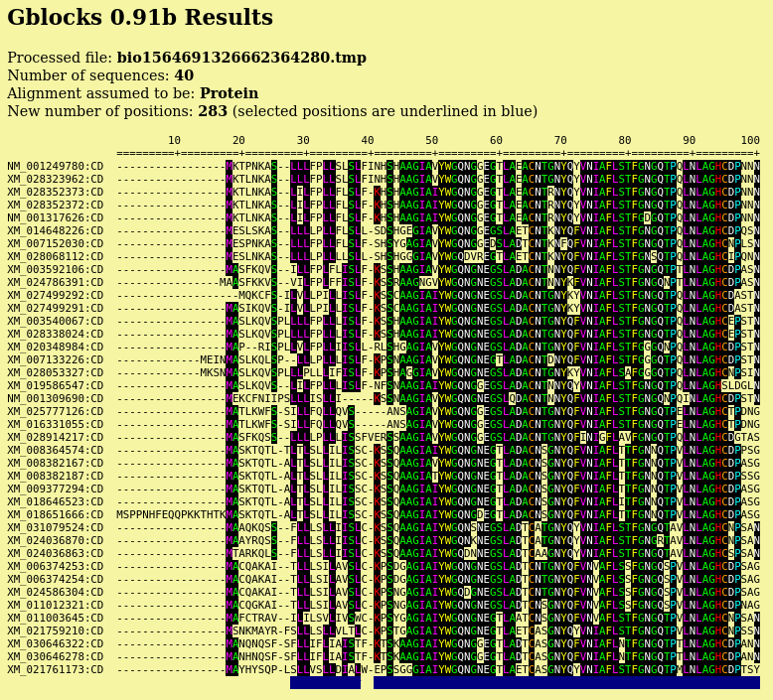Click the new positions count 283
The width and height of the screenshot is (773, 700).
click(x=212, y=112)
